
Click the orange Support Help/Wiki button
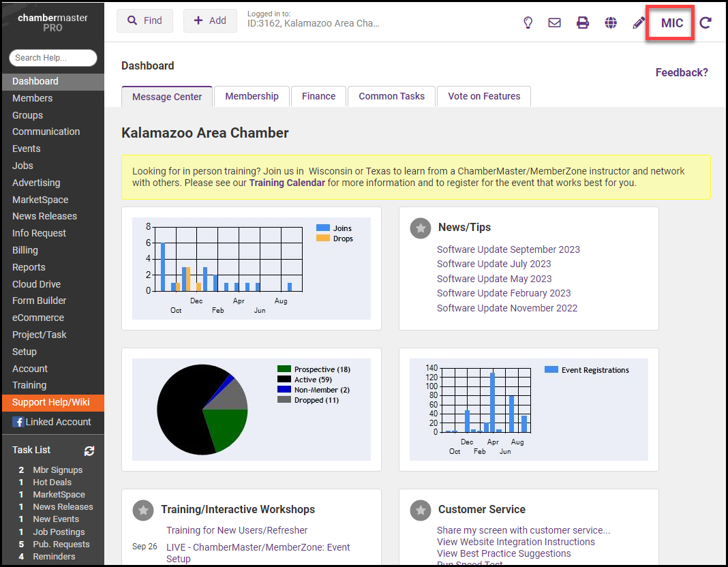pyautogui.click(x=53, y=403)
